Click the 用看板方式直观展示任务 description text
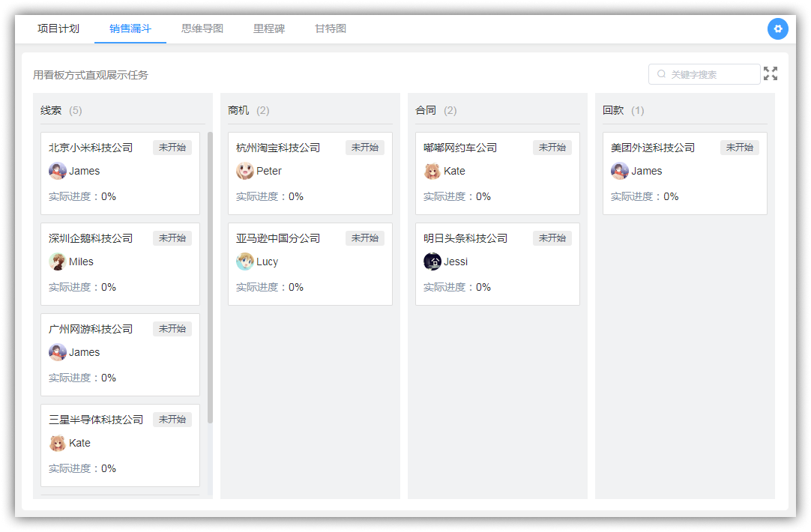The height and width of the screenshot is (532, 811). pyautogui.click(x=91, y=75)
